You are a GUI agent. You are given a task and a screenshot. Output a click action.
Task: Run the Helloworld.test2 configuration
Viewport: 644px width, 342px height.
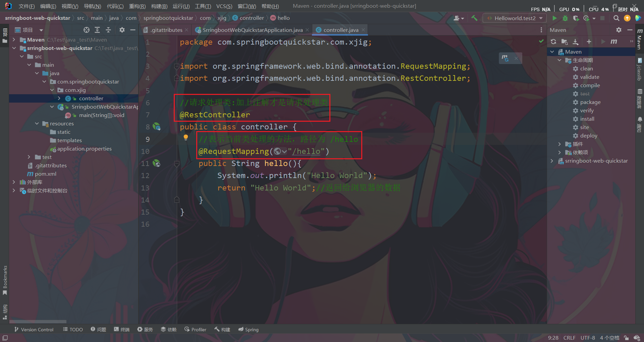554,18
